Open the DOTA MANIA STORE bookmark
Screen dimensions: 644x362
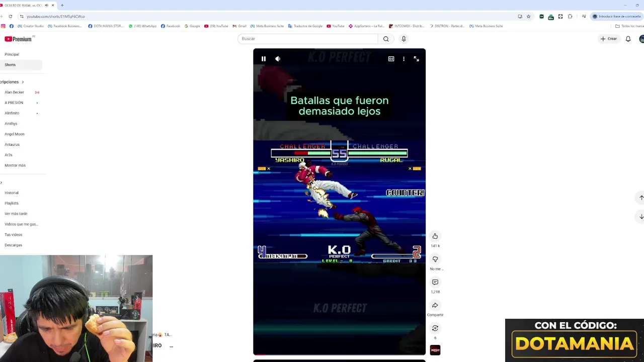tap(106, 26)
